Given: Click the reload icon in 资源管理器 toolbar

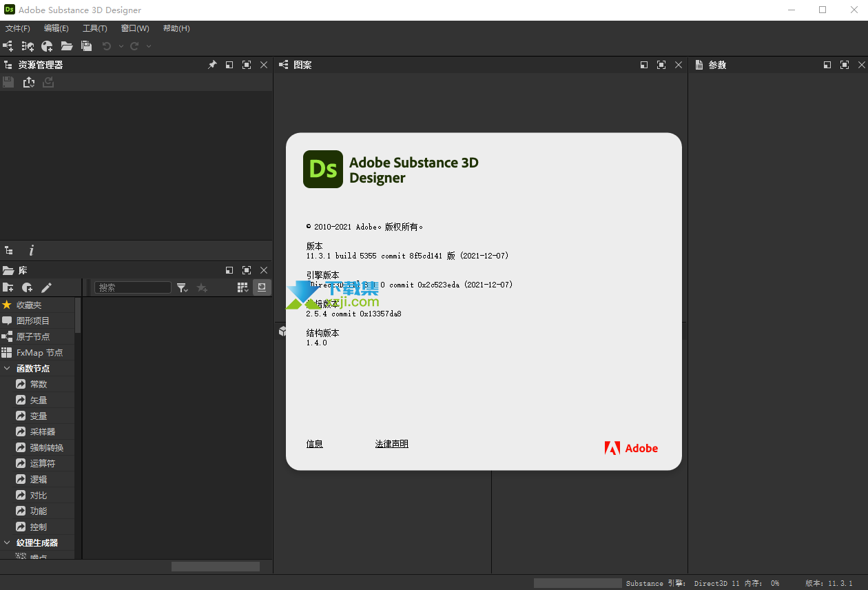Looking at the screenshot, I should pos(48,82).
